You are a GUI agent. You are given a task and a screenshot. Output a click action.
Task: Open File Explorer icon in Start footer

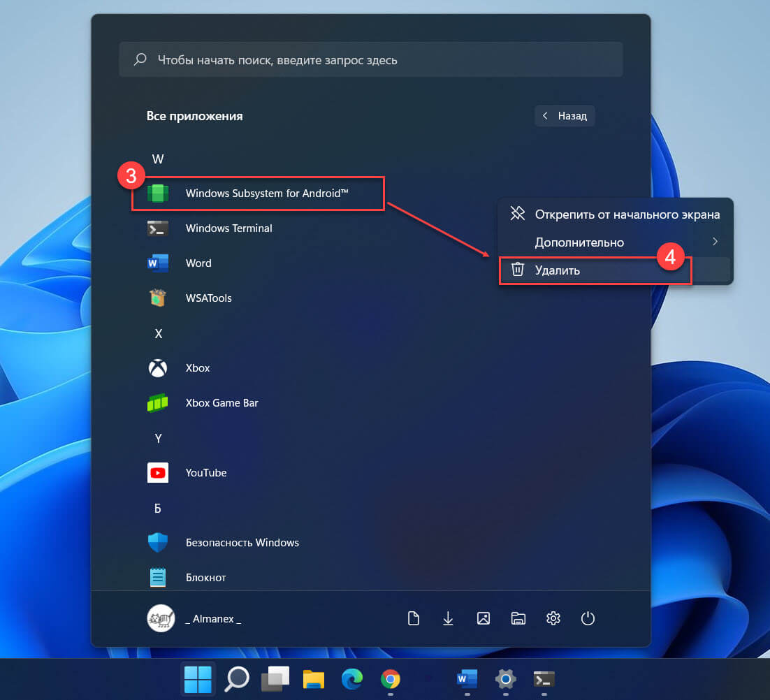[518, 618]
